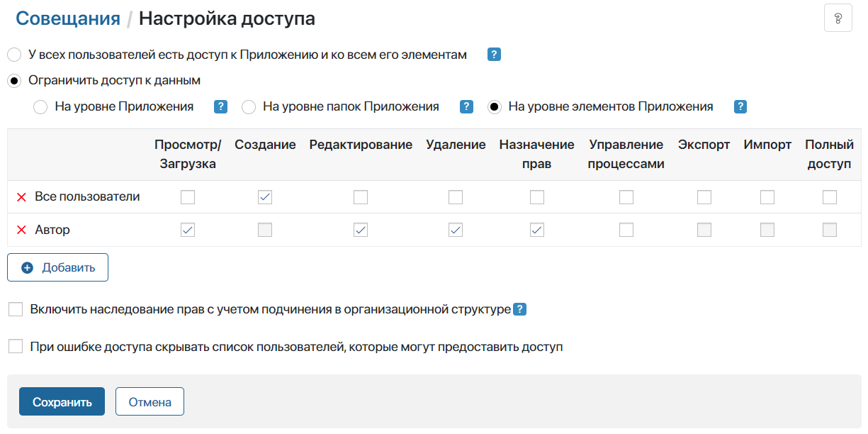Enable Просмотр/Загрузка for Все пользователи
The image size is (868, 434).
pos(188,197)
